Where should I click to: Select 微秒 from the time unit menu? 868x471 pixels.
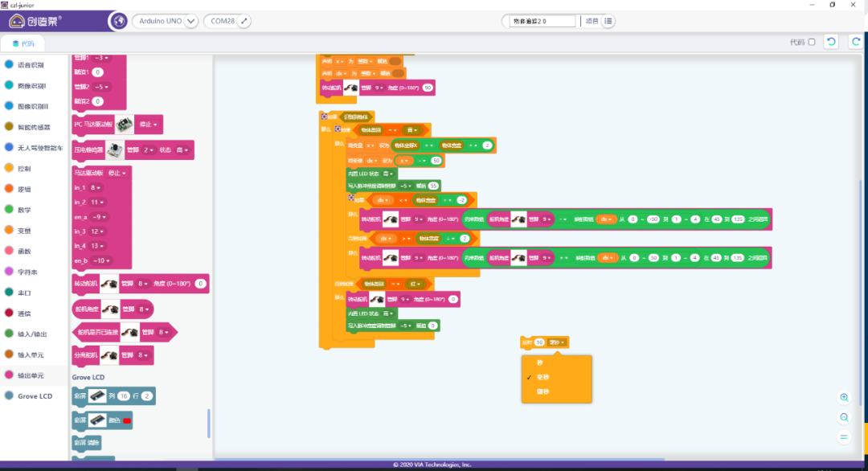(543, 391)
